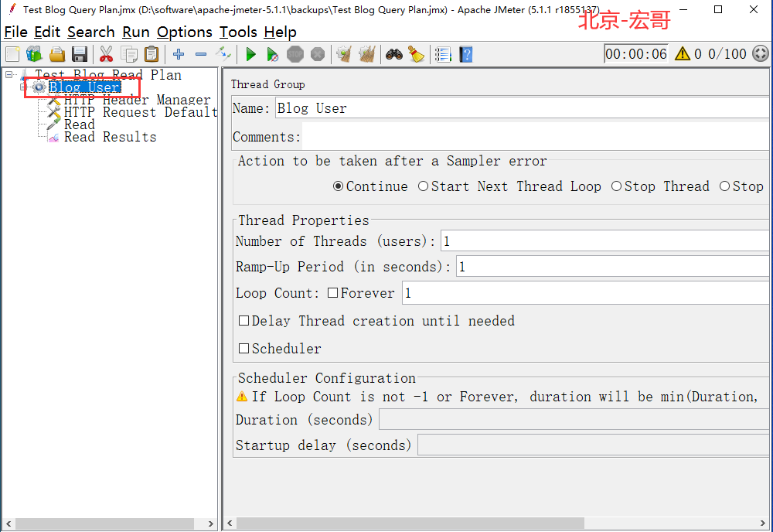Viewport: 773px width, 532px height.
Task: Click the remote threads circle icon
Action: coord(761,54)
